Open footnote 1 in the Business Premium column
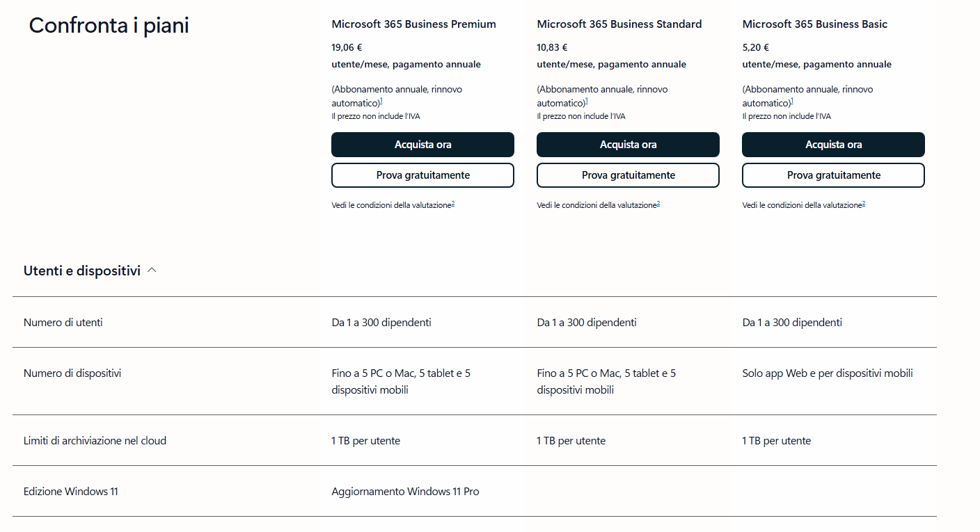The height and width of the screenshot is (532, 980). click(x=381, y=102)
